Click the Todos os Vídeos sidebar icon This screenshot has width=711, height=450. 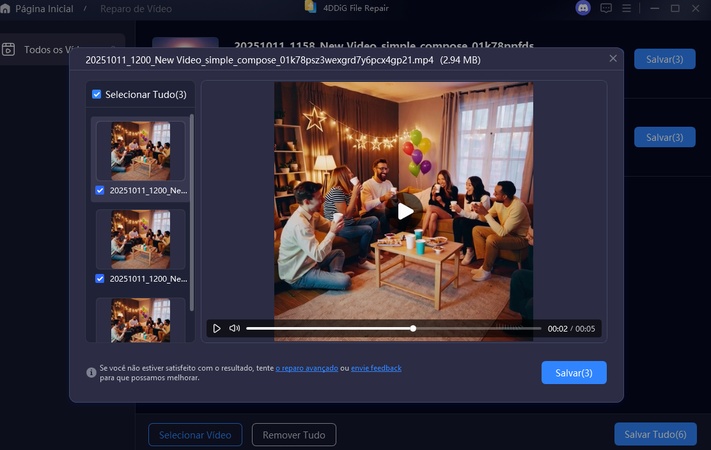[x=9, y=49]
